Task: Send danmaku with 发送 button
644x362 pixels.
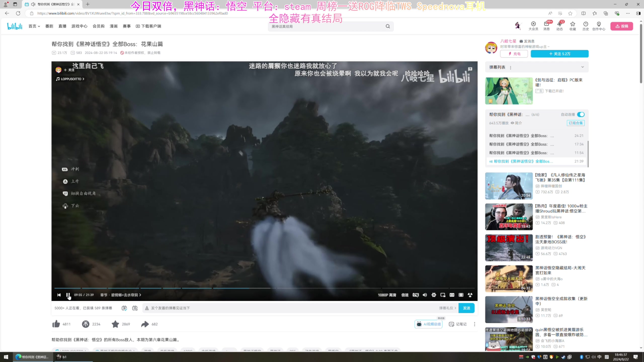Action: (466, 308)
